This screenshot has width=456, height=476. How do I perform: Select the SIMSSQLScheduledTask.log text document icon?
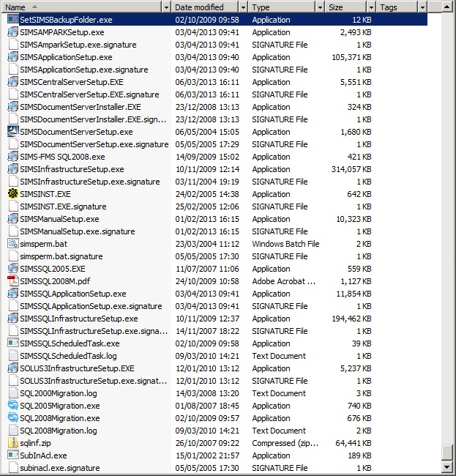click(x=12, y=355)
